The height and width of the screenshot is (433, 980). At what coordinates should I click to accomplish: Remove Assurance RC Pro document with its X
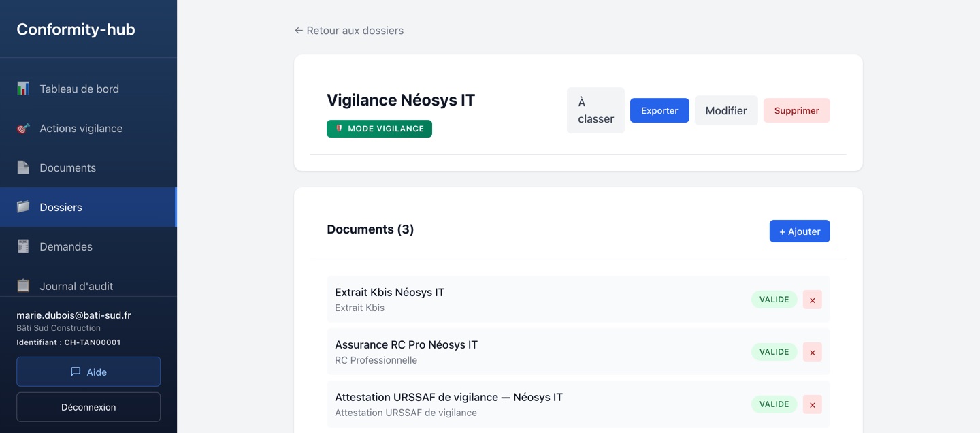813,352
